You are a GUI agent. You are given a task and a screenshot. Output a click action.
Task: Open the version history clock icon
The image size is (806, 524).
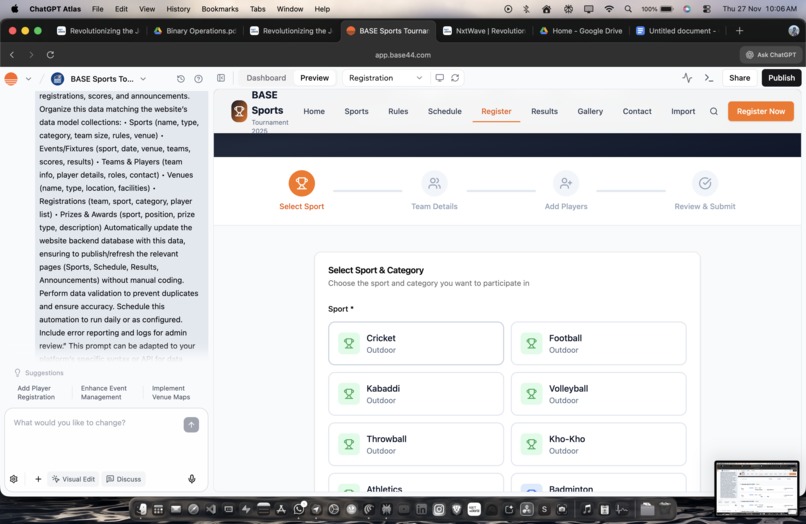point(180,79)
